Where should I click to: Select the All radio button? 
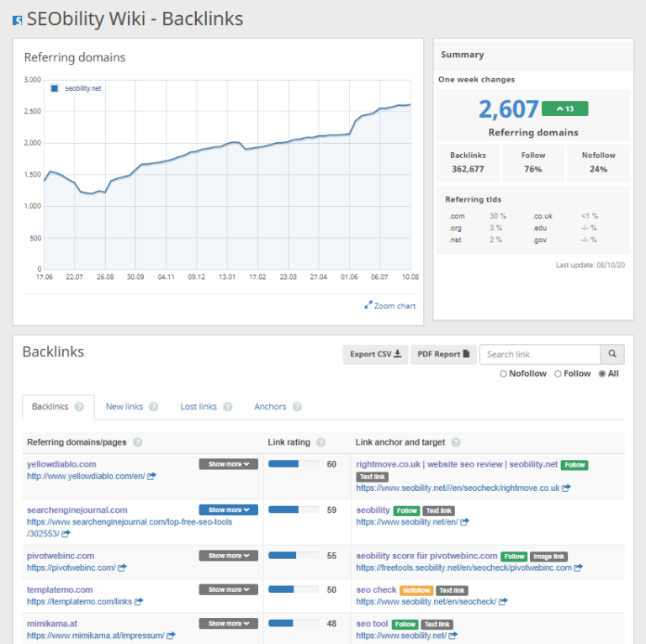pyautogui.click(x=601, y=373)
